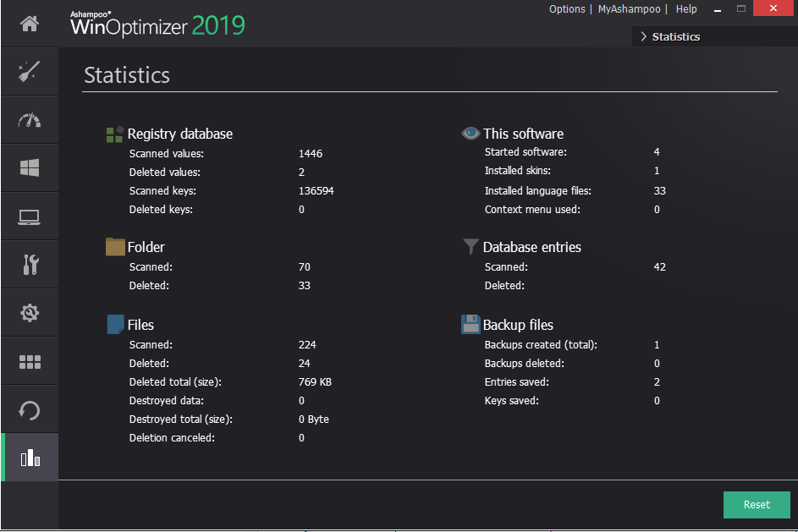Viewport: 798px width, 532px height.
Task: Click the eye icon beside This software
Action: [471, 134]
